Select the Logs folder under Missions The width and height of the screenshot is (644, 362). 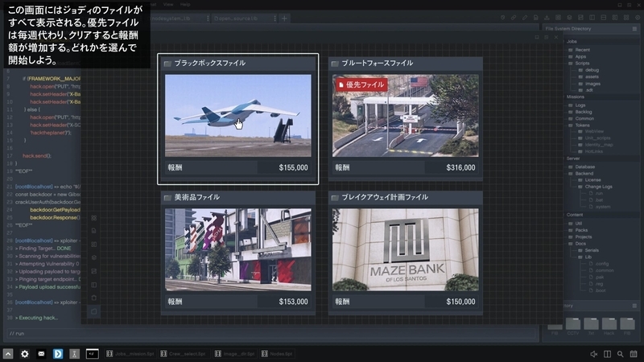pos(576,105)
